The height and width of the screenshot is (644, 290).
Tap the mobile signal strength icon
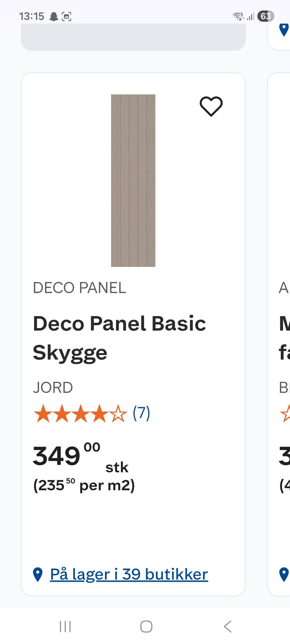tap(250, 16)
